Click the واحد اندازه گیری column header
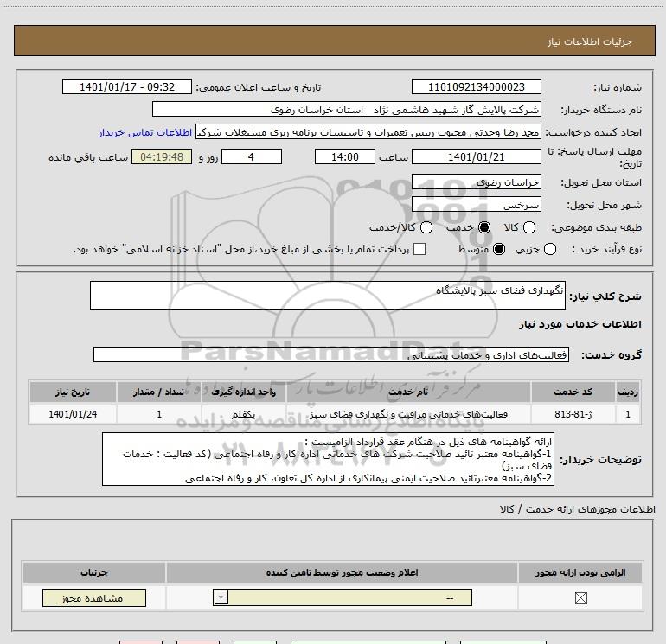Image resolution: width=666 pixels, height=644 pixels. point(243,392)
